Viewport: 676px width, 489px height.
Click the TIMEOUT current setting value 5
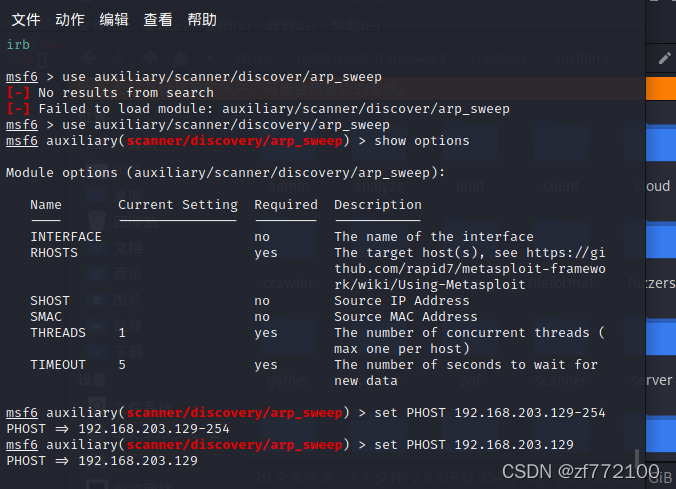pos(122,365)
